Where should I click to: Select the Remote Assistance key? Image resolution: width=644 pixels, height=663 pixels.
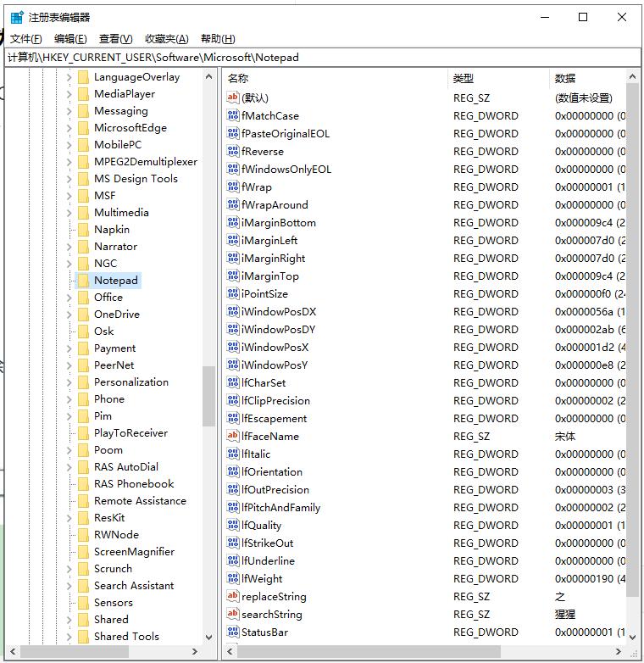point(140,500)
